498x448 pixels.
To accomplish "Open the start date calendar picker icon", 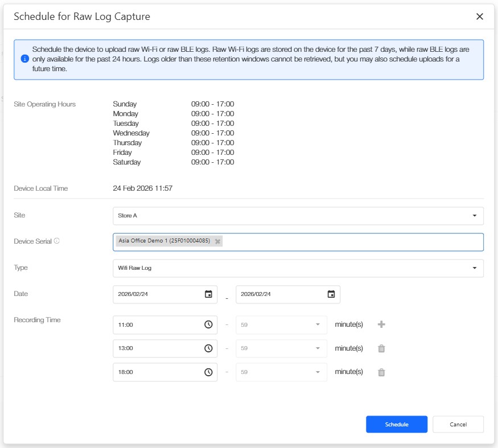I will 208,294.
